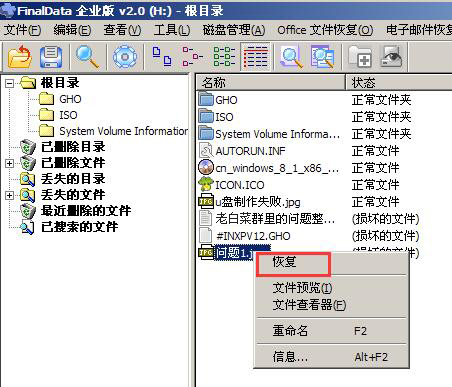Switch to small icons view

(193, 57)
